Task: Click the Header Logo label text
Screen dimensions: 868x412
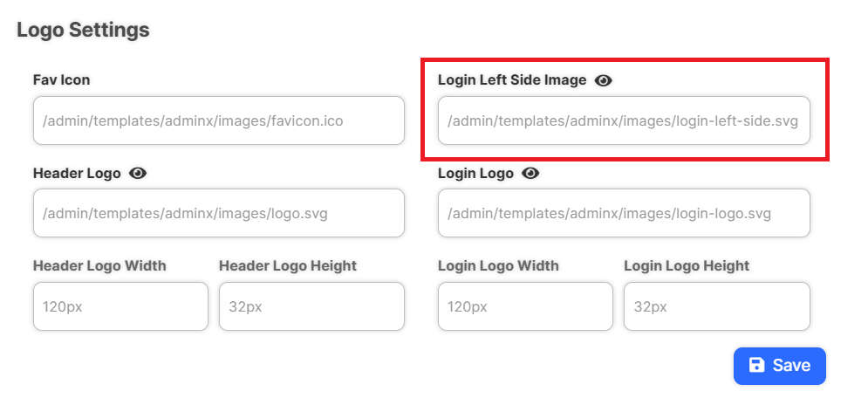Action: 77,174
